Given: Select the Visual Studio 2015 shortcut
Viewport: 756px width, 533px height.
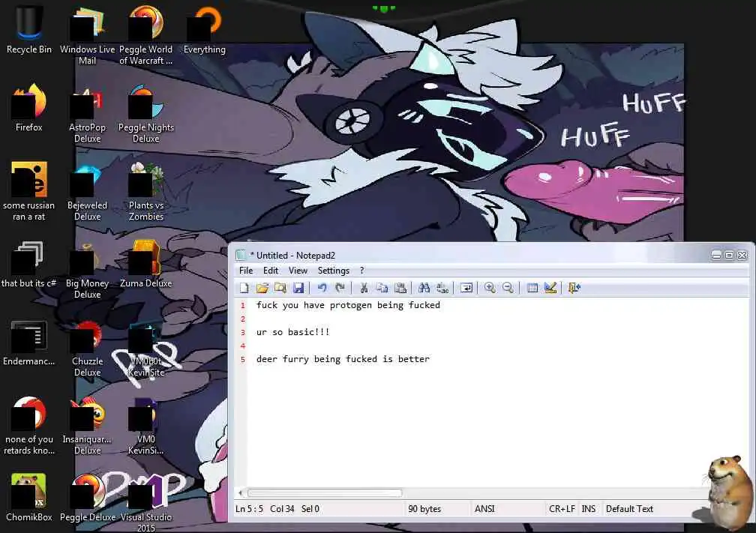Looking at the screenshot, I should pyautogui.click(x=145, y=502).
